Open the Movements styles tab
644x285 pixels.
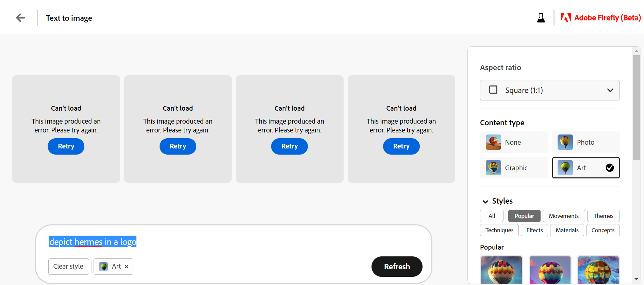[x=563, y=216]
